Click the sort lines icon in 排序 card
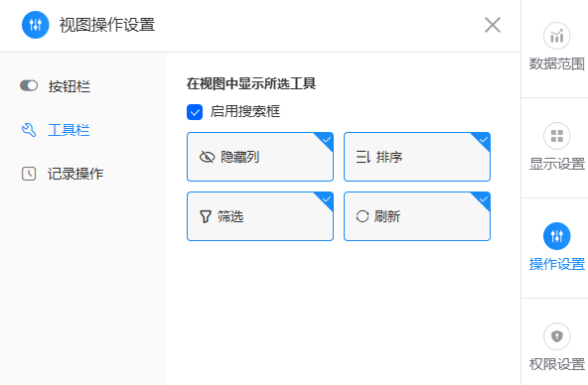 (363, 157)
